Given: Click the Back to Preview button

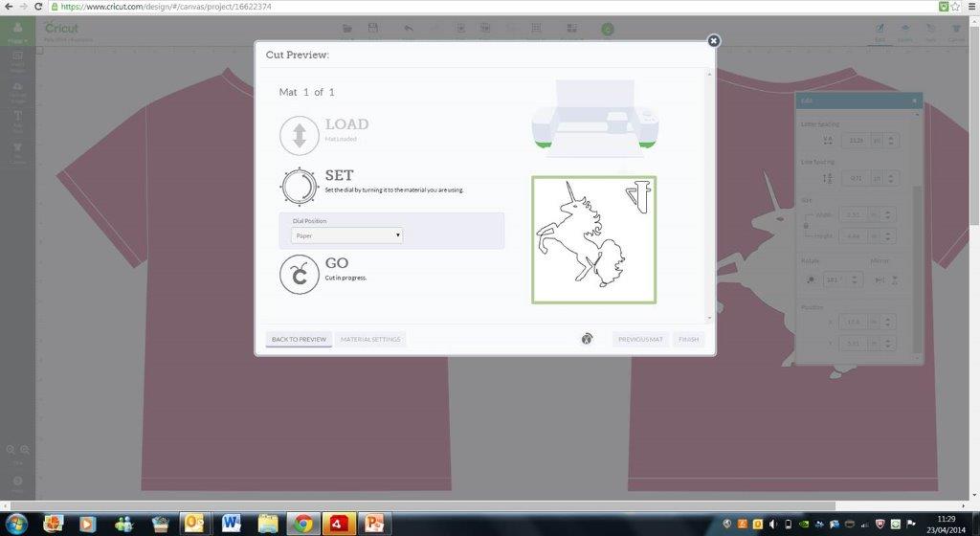Looking at the screenshot, I should tap(299, 339).
